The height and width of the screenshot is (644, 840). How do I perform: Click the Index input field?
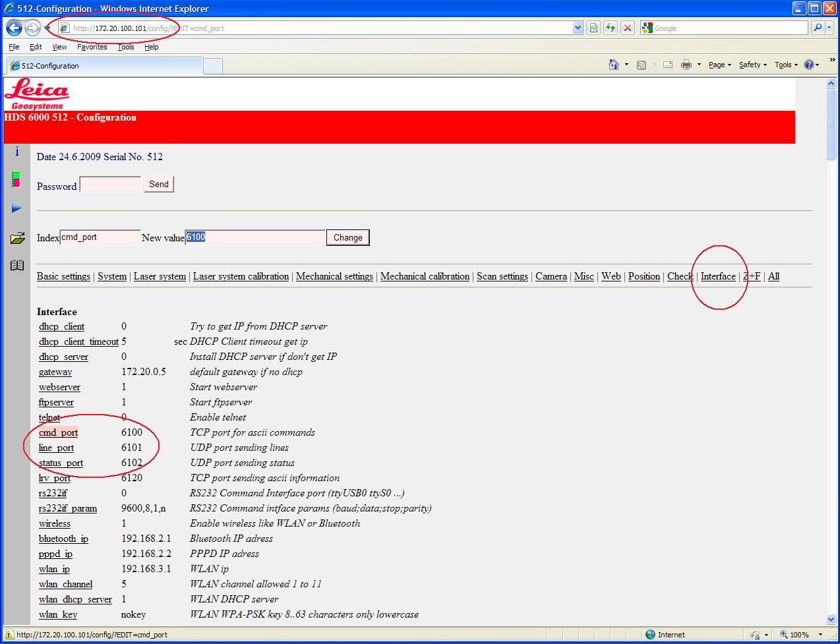coord(100,237)
